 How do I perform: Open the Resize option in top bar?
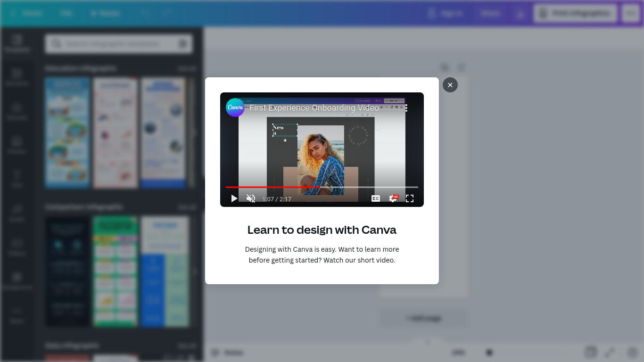click(x=105, y=13)
